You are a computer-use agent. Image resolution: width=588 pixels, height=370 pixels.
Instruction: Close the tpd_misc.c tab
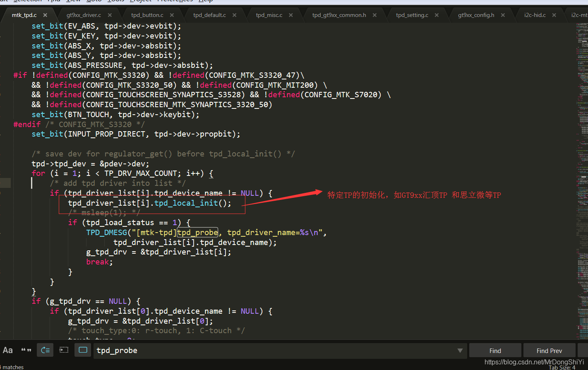(x=291, y=15)
